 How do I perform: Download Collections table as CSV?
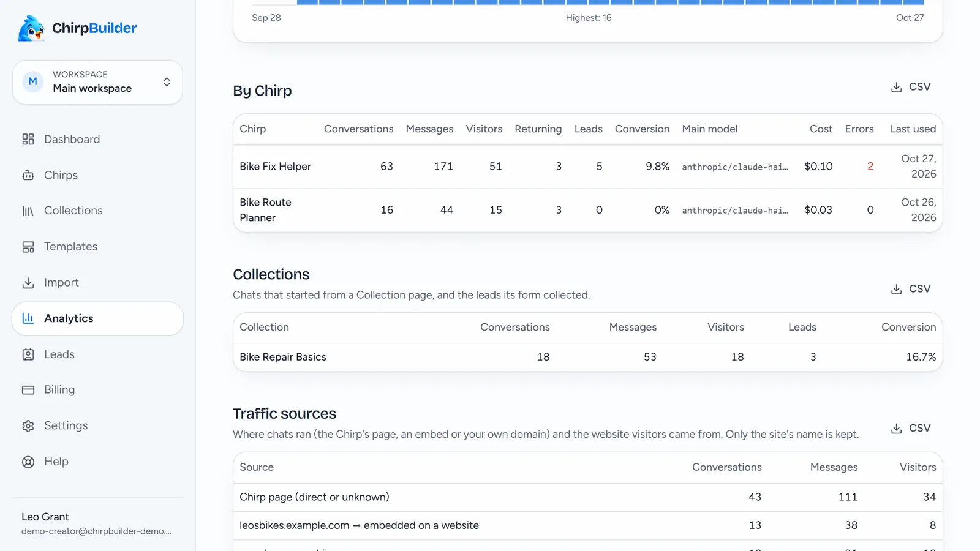pos(911,289)
